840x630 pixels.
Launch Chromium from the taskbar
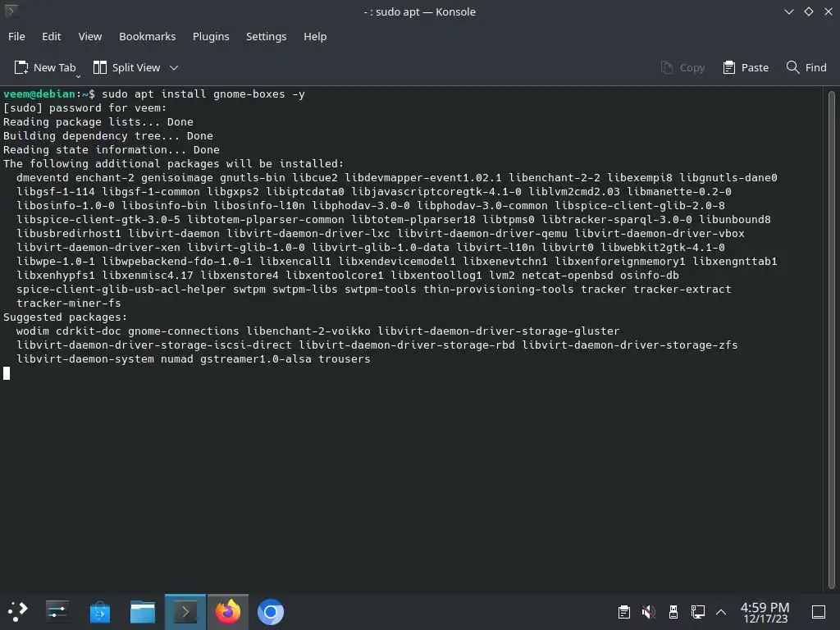(271, 612)
